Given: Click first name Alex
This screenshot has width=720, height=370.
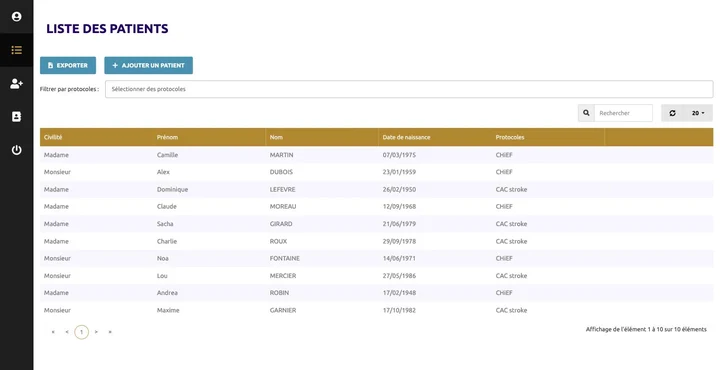Looking at the screenshot, I should (163, 172).
